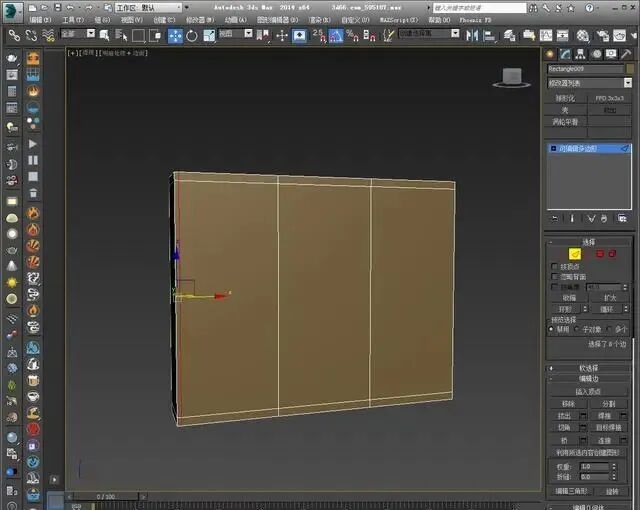640x510 pixels.
Task: Click the Render Setup icon
Action: point(603,36)
